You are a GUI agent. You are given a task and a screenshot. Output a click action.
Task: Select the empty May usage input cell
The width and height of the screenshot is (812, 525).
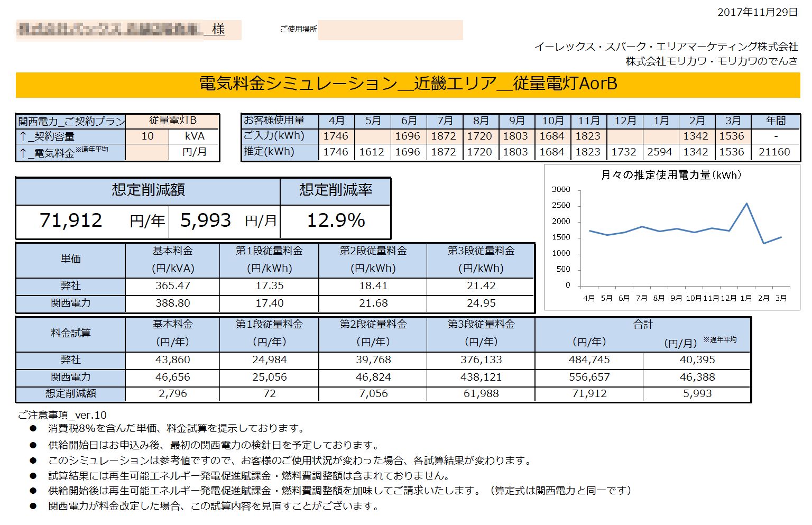pos(373,136)
